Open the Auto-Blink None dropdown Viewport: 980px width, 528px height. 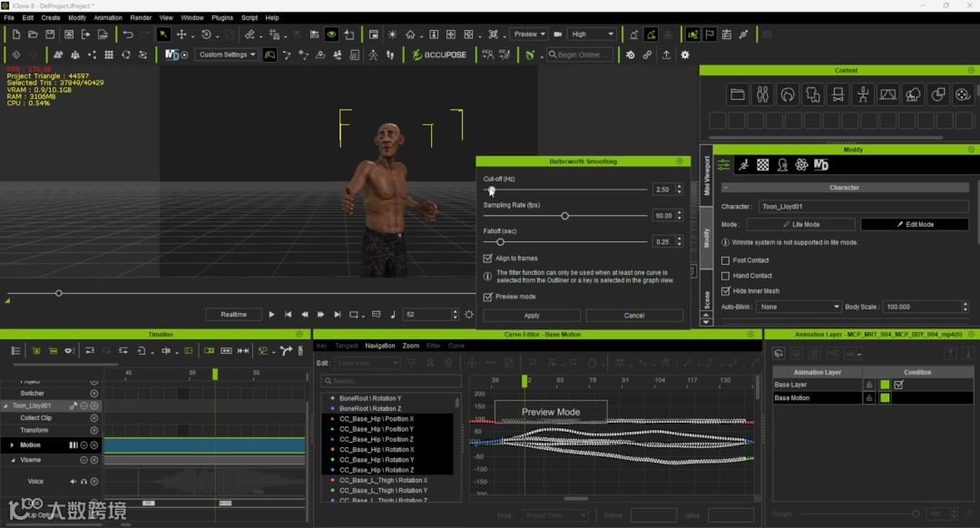click(x=799, y=307)
